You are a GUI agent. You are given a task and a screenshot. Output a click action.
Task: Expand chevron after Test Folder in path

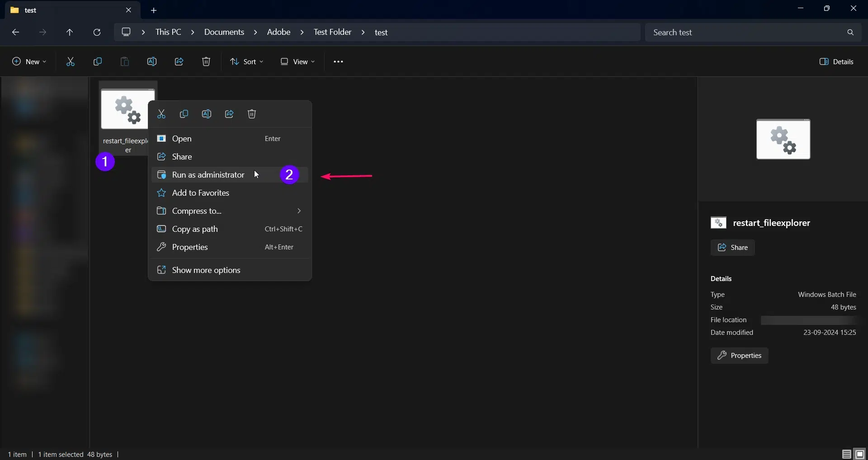pos(363,32)
